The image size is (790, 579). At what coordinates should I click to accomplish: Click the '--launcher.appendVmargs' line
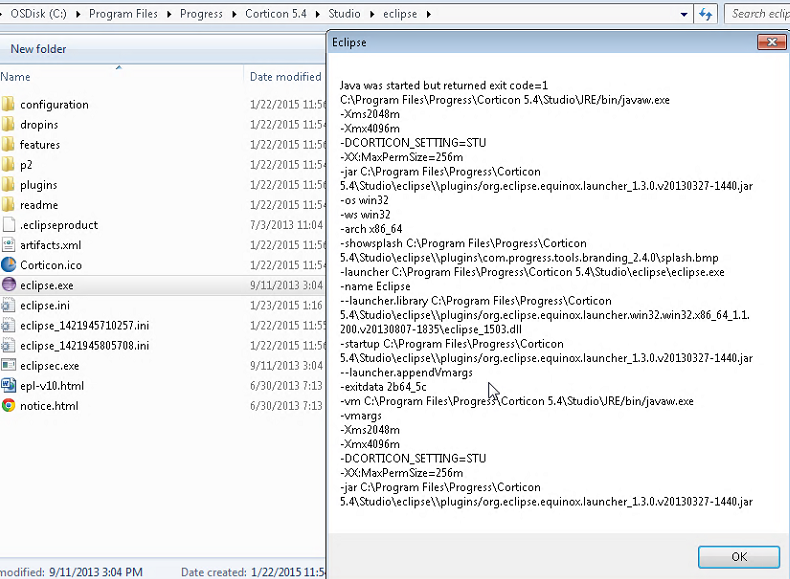tap(407, 373)
